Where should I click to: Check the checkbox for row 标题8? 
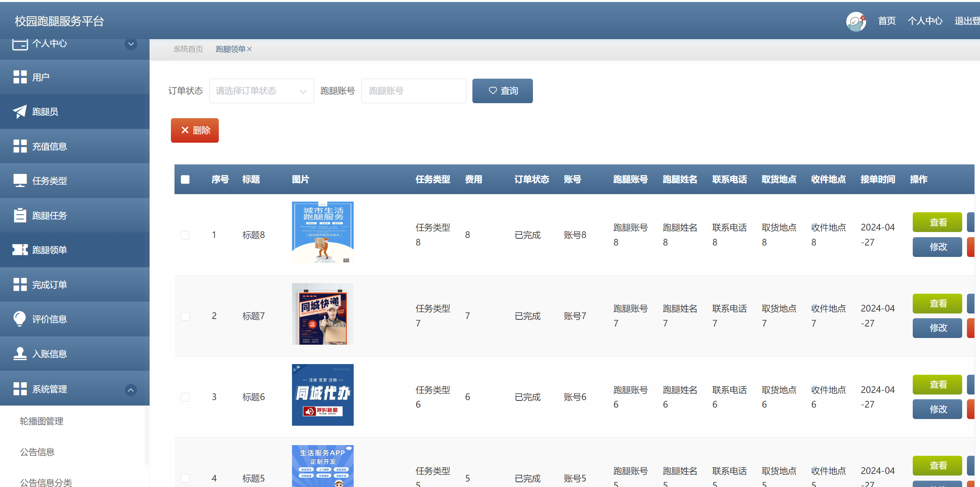tap(185, 235)
